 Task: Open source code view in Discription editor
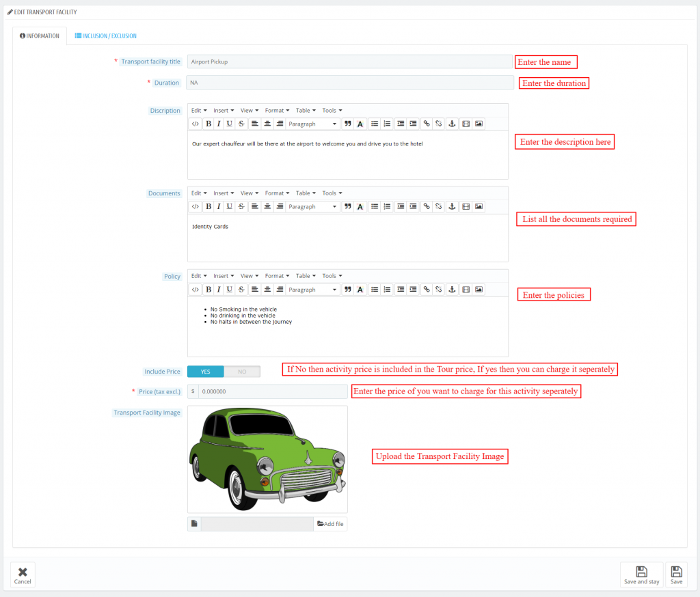pyautogui.click(x=195, y=124)
